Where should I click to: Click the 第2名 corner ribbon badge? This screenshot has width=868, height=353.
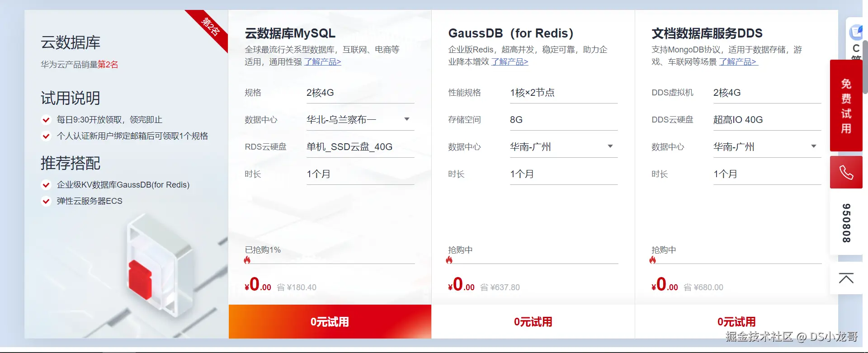tap(211, 27)
